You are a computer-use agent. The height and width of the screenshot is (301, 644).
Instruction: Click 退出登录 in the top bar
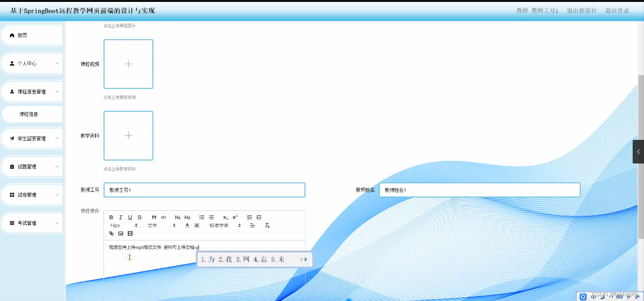point(617,9)
